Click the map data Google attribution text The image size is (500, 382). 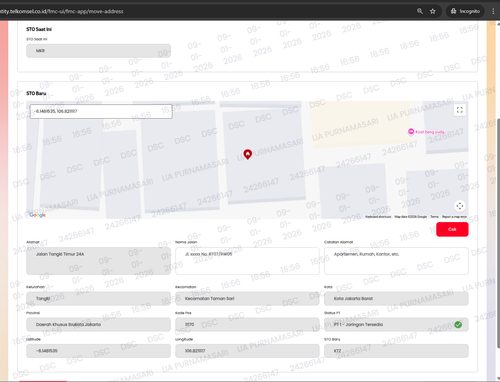tap(410, 217)
